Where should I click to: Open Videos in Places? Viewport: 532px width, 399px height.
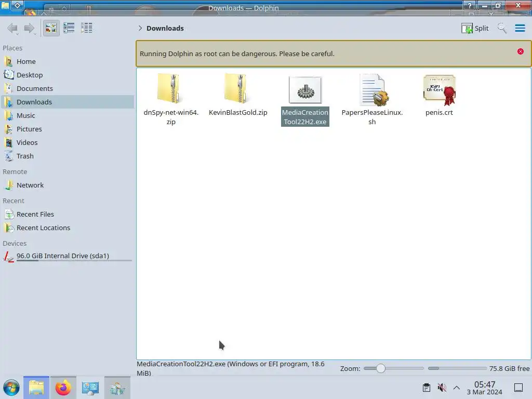pyautogui.click(x=68, y=143)
